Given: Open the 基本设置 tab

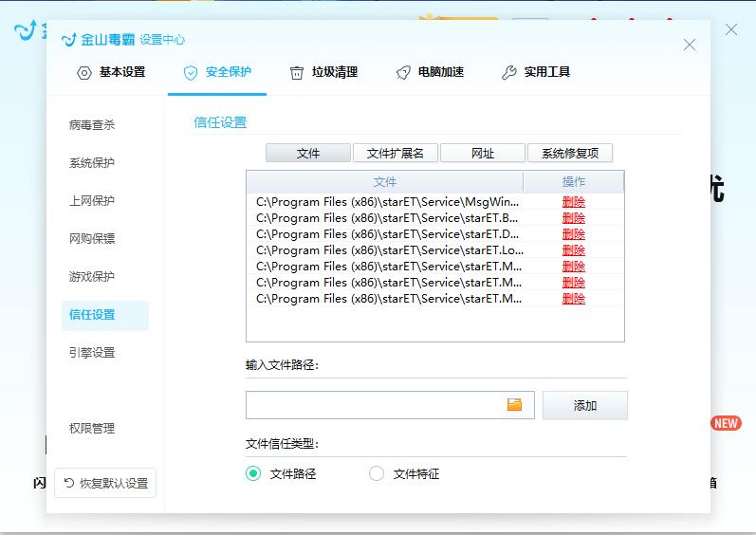Looking at the screenshot, I should tap(111, 72).
